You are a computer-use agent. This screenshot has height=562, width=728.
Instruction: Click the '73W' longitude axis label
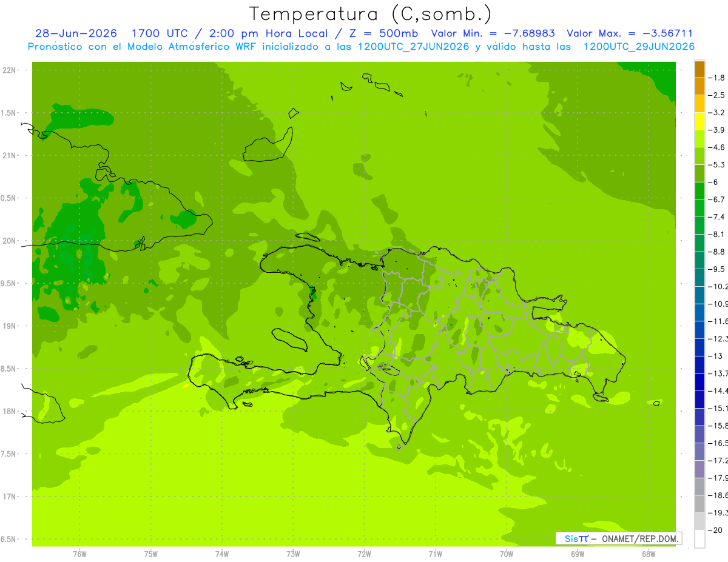293,554
